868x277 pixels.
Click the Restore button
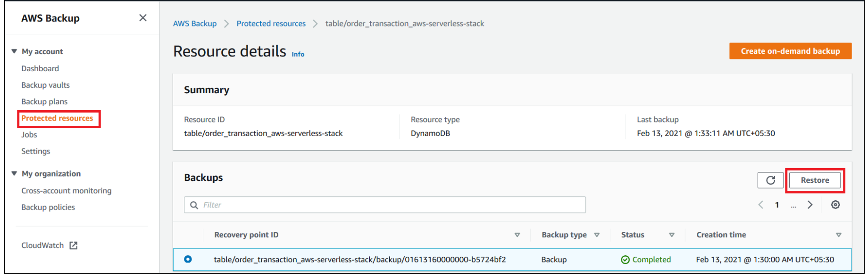(x=815, y=180)
